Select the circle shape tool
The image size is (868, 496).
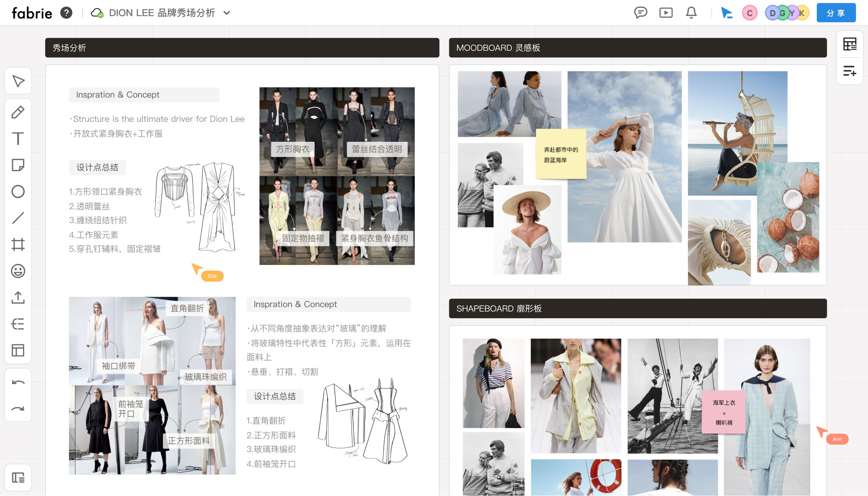pyautogui.click(x=18, y=191)
